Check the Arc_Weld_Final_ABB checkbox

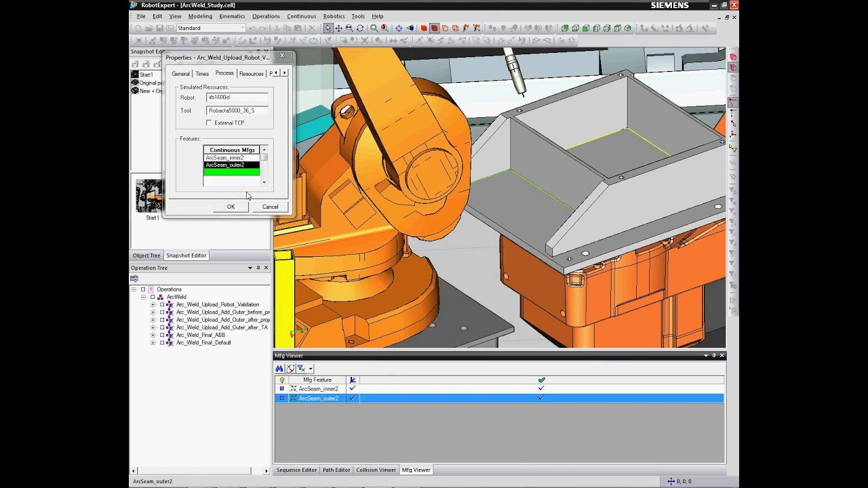pos(162,335)
